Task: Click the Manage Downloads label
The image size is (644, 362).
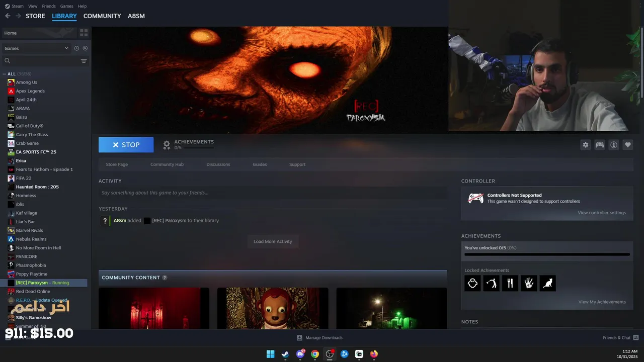Action: (324, 337)
